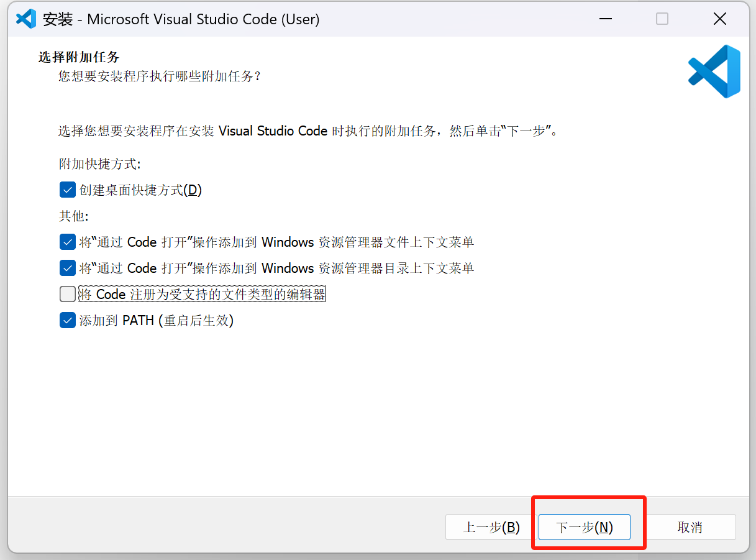Click the disabled maximize button
Screen dimensions: 756x560
pyautogui.click(x=662, y=19)
